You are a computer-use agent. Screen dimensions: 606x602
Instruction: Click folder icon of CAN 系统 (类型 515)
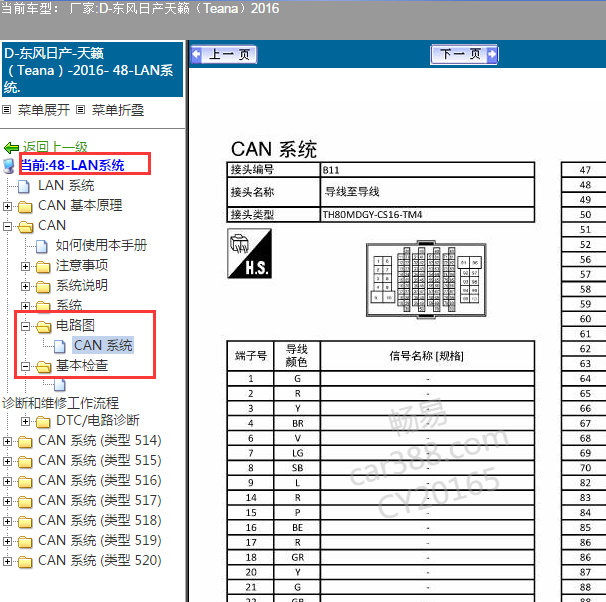25,462
